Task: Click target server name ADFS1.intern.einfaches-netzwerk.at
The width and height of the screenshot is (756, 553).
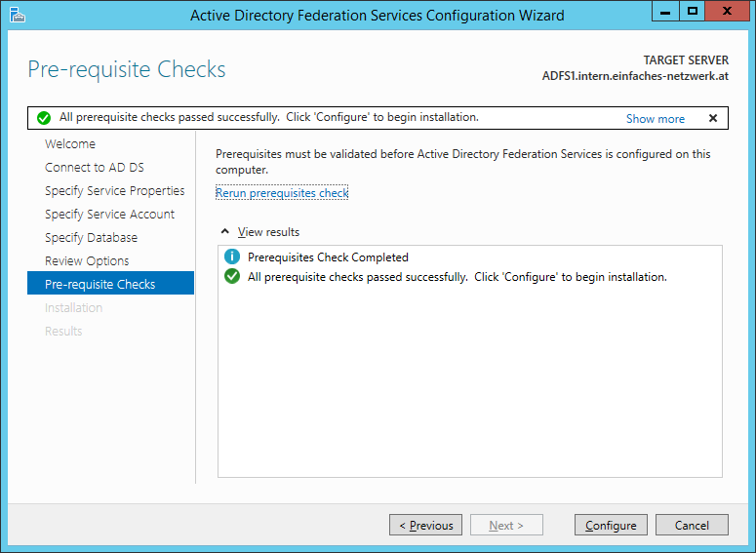Action: pyautogui.click(x=635, y=76)
